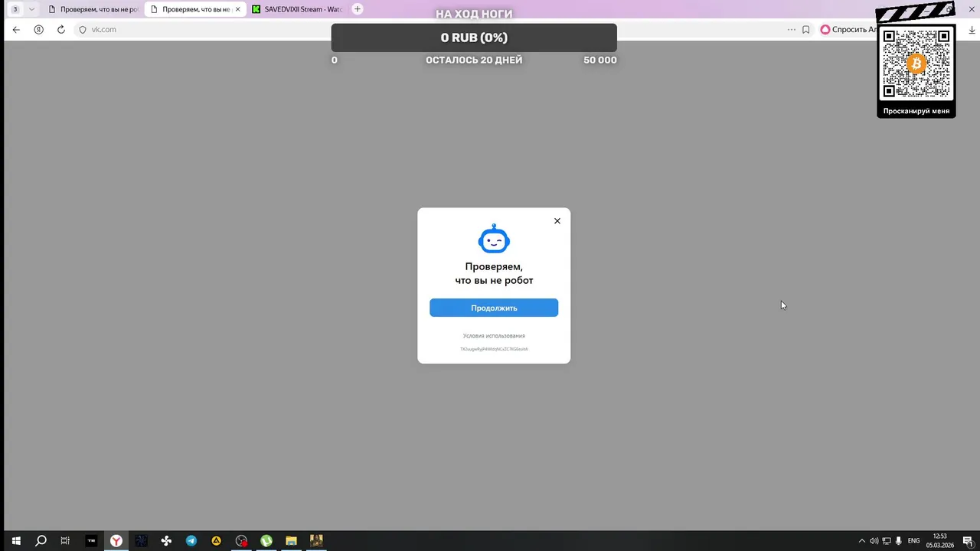Select the active Проверяем tab
980x551 pixels.
point(194,9)
